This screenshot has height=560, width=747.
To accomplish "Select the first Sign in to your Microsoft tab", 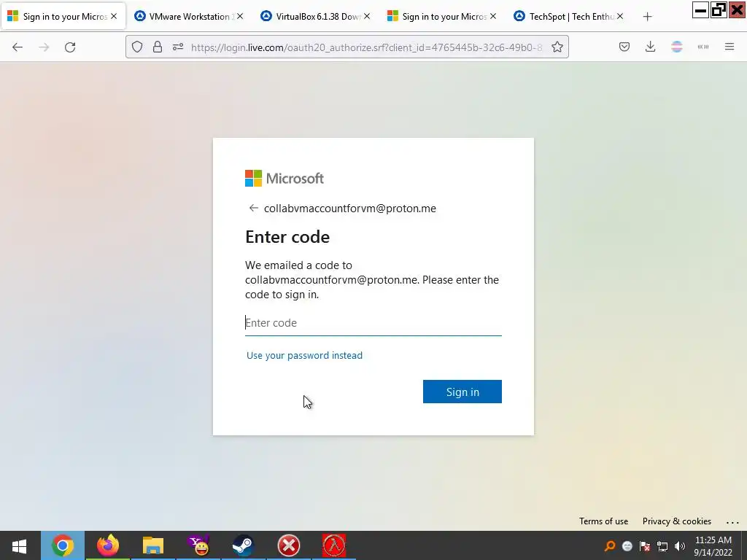I will 63,17.
